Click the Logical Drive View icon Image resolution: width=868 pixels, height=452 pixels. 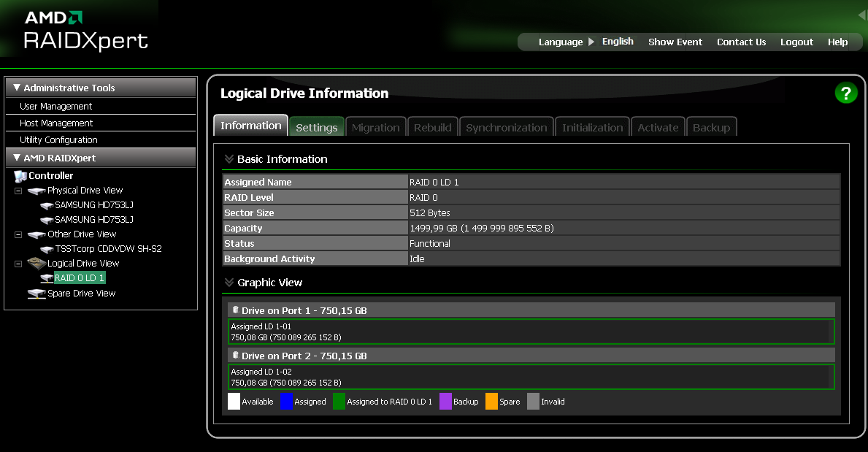(x=37, y=263)
